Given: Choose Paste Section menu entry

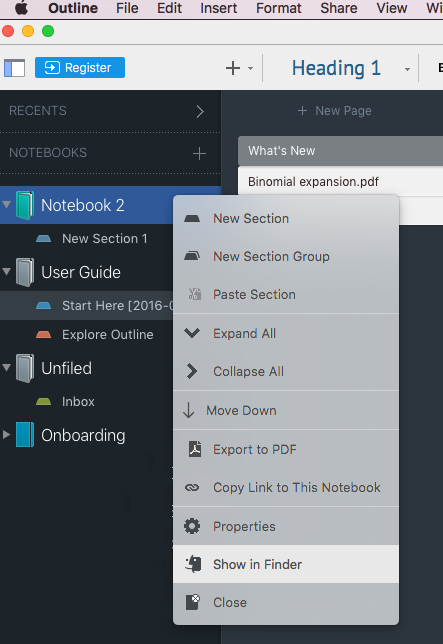Looking at the screenshot, I should pyautogui.click(x=286, y=294).
